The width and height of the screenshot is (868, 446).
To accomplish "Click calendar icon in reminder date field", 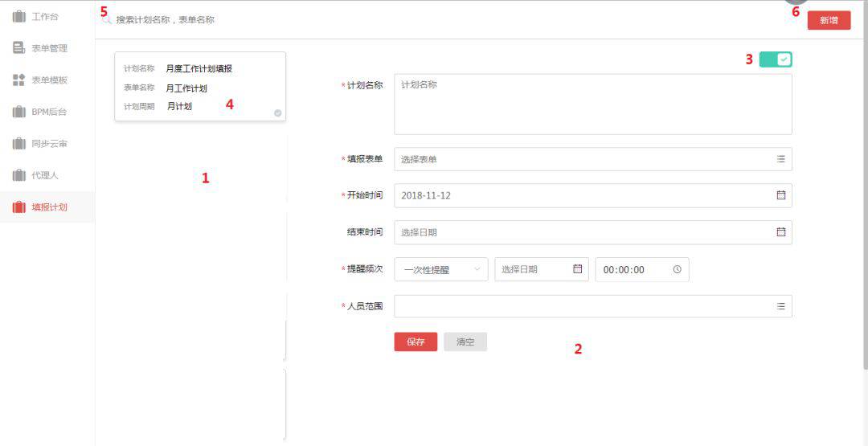I will pyautogui.click(x=577, y=269).
